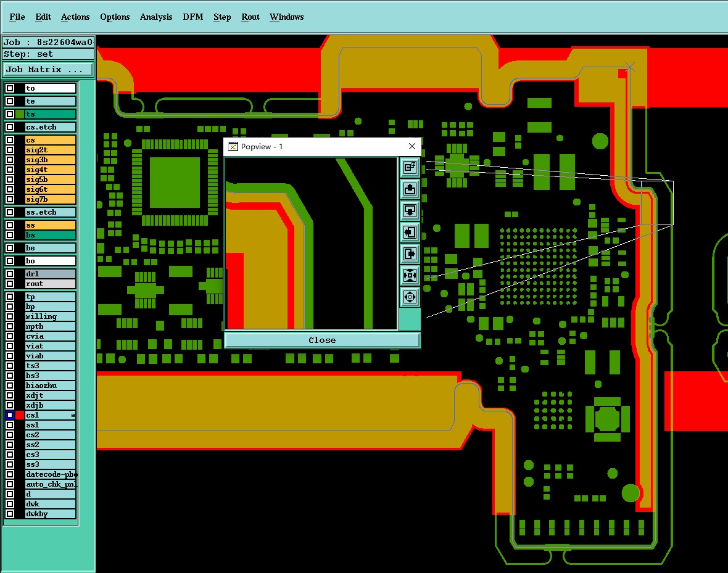This screenshot has width=728, height=573.
Task: Open the Rout menu
Action: (250, 17)
